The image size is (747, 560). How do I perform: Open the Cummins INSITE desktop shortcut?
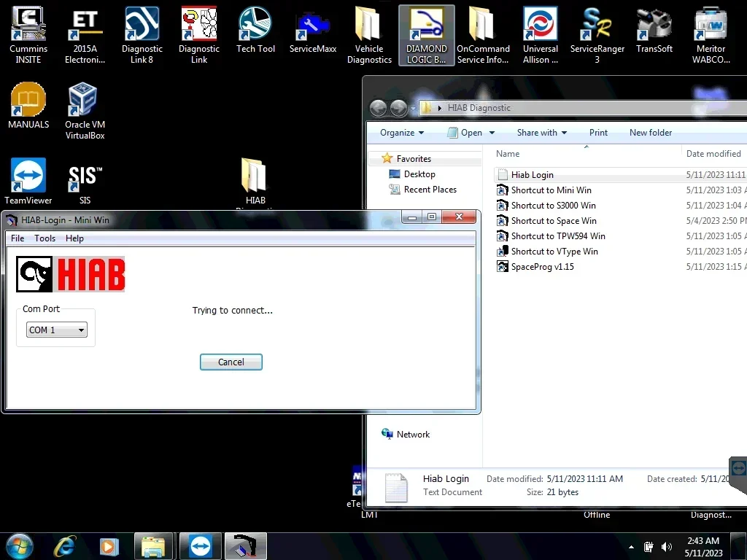pyautogui.click(x=28, y=35)
